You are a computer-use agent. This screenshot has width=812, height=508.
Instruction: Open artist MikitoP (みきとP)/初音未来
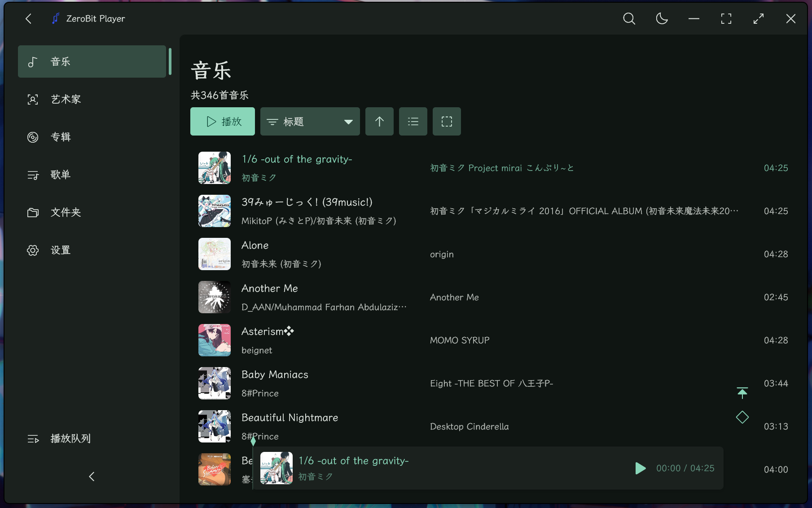tap(319, 221)
